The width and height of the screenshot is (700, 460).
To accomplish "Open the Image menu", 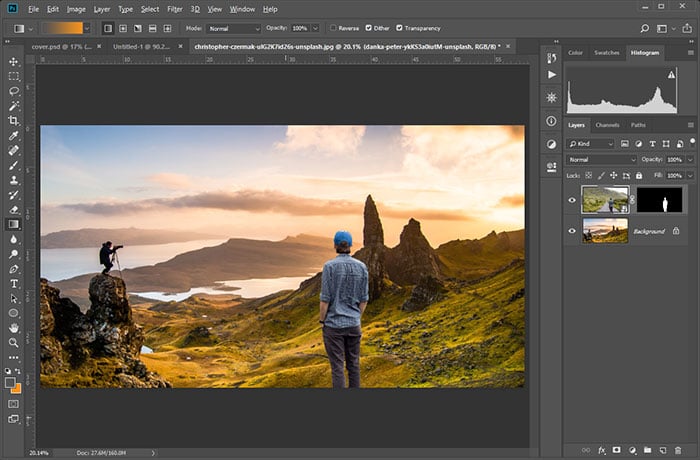I will click(76, 9).
